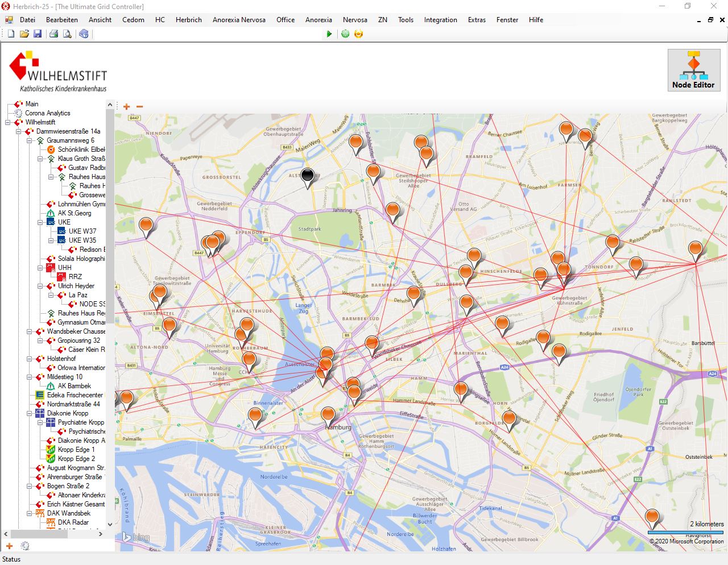Open the Bearbeiten menu
This screenshot has height=565, width=728.
point(62,20)
